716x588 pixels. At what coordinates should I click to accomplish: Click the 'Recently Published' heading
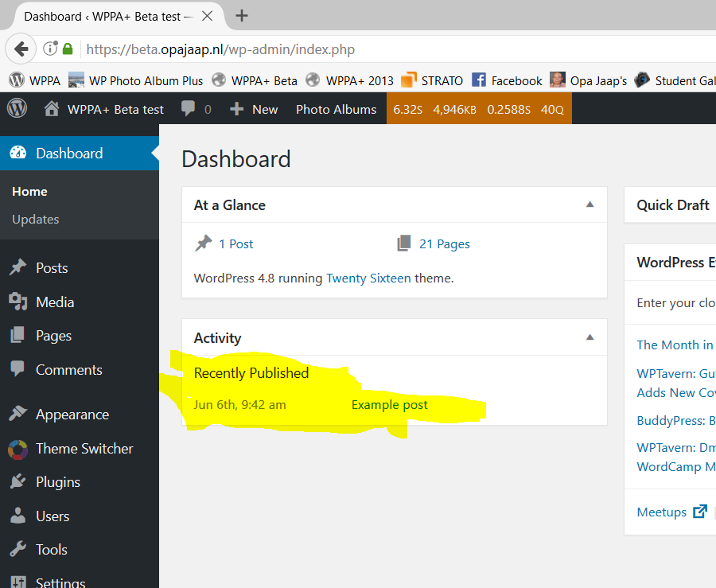[251, 373]
